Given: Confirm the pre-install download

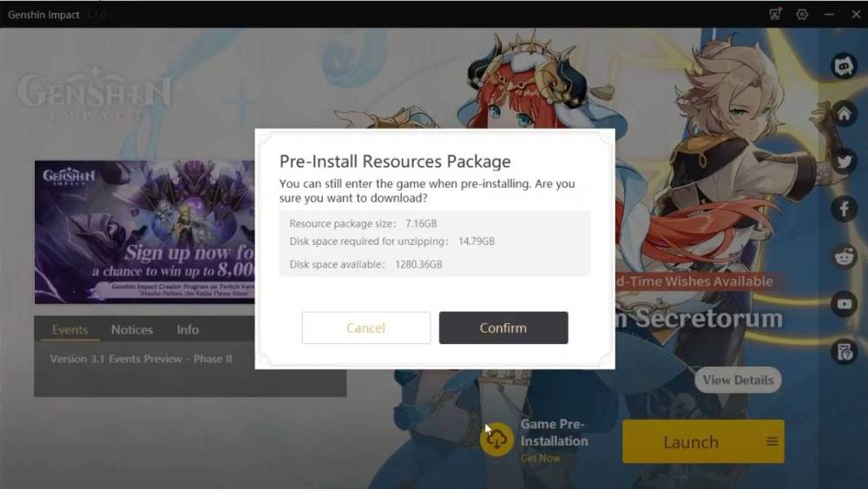Looking at the screenshot, I should [503, 327].
